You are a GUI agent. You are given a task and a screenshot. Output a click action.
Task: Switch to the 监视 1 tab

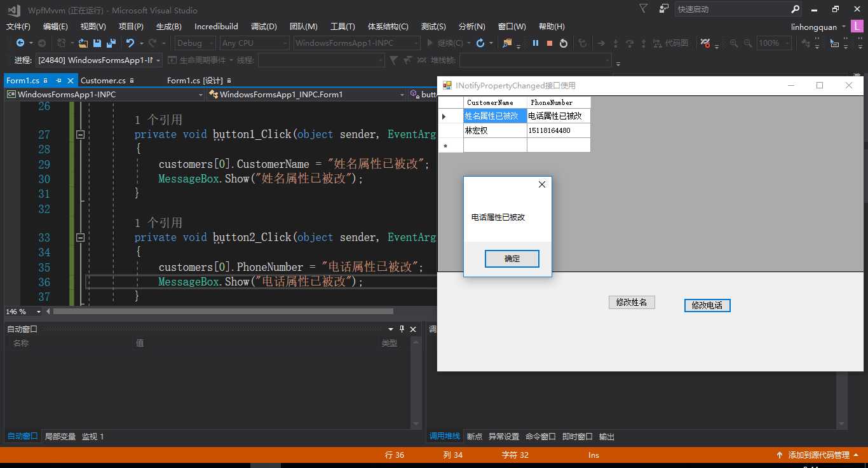93,436
